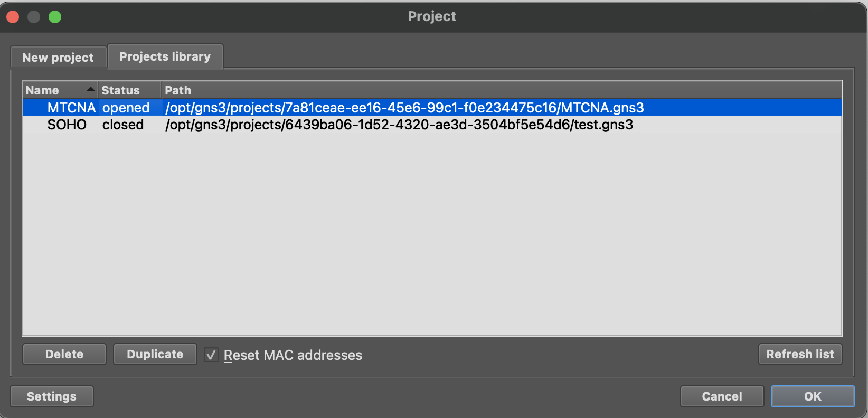This screenshot has height=418, width=868.
Task: Click the test.gns3 project path
Action: 399,125
